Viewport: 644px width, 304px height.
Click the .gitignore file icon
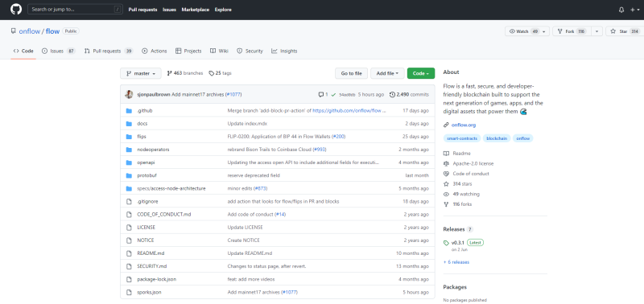pos(129,201)
